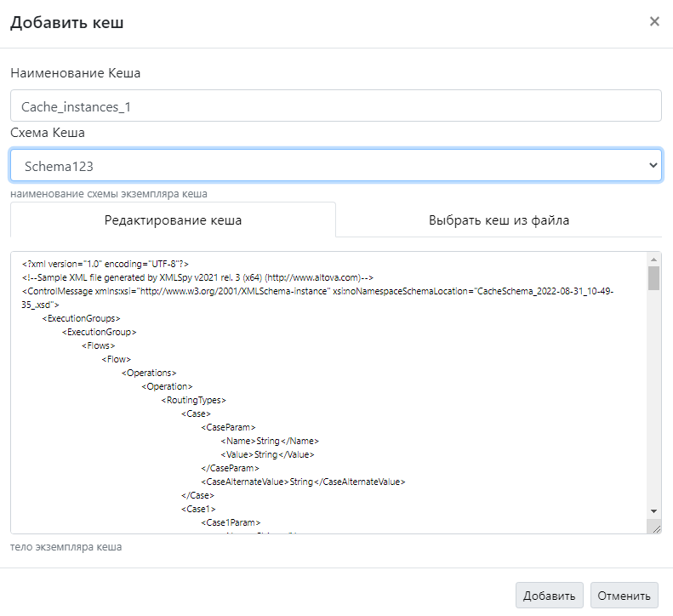Close the Добавить кеш dialog with X
673x616 pixels.
(654, 22)
